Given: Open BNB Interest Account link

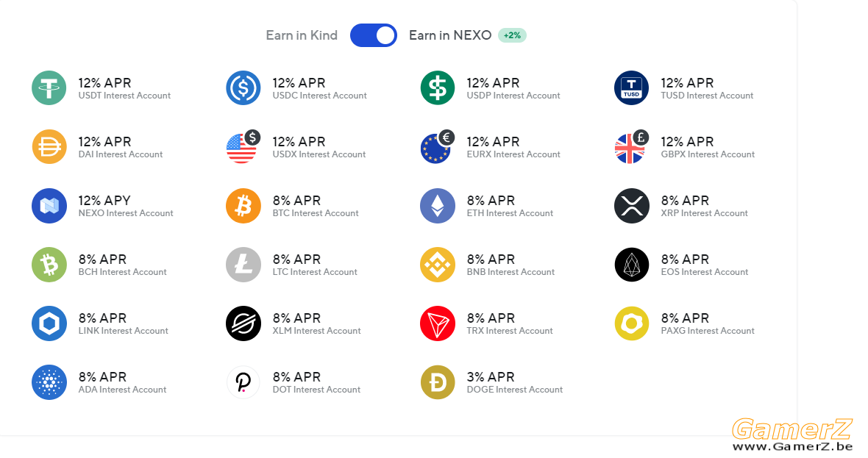Looking at the screenshot, I should (511, 272).
